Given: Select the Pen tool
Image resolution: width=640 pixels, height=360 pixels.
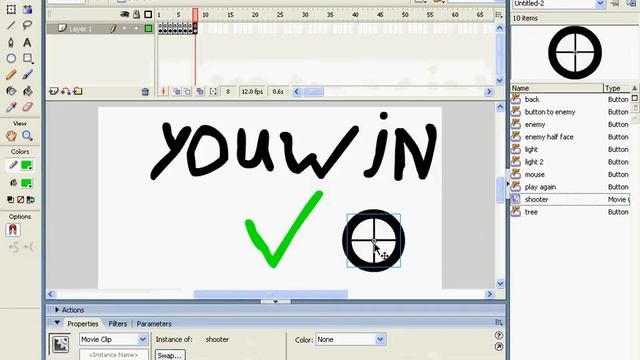Looking at the screenshot, I should 11,42.
